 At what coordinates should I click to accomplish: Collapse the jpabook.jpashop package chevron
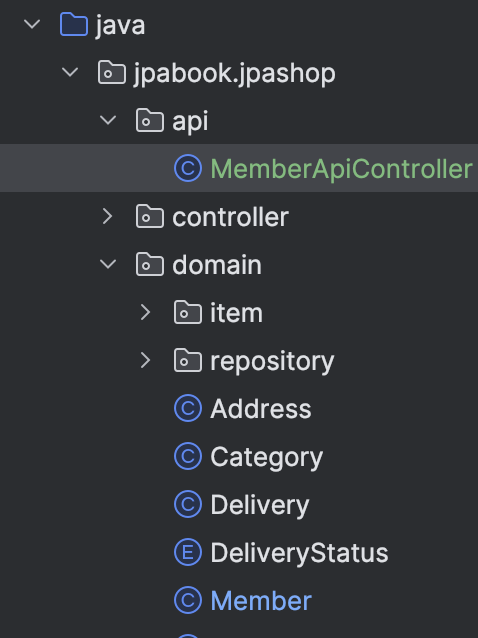coord(70,72)
